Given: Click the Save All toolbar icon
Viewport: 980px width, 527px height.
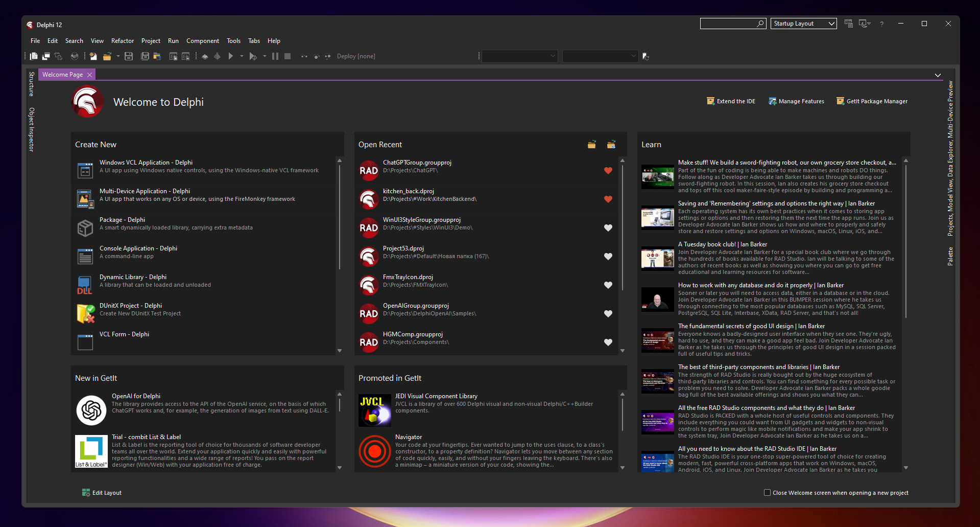Looking at the screenshot, I should (x=145, y=56).
